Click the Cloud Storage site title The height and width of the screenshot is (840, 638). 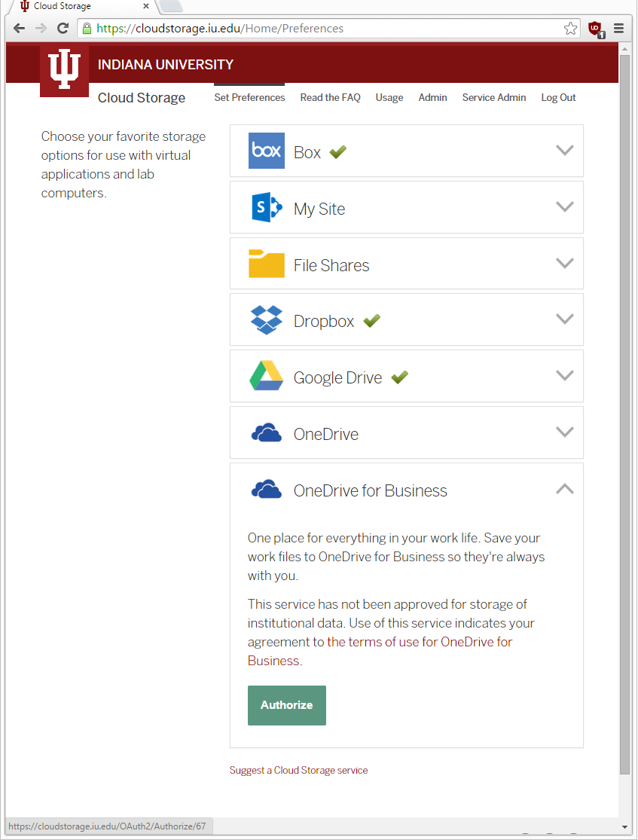(142, 97)
